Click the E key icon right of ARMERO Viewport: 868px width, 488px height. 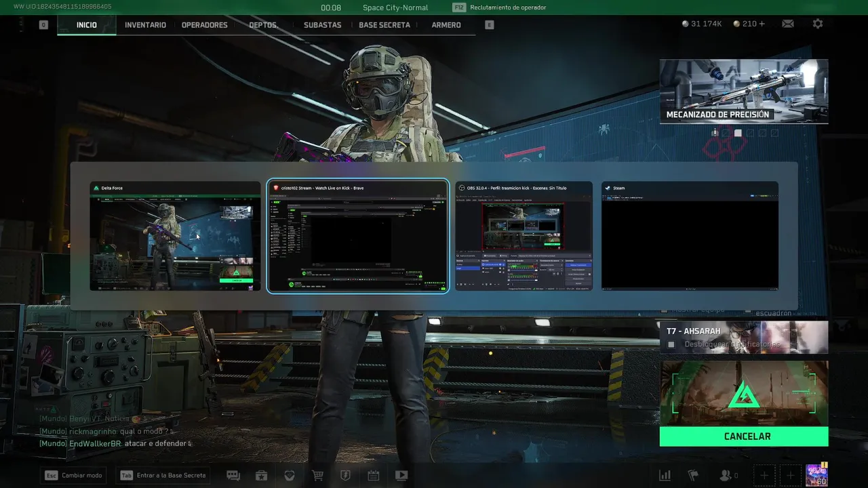[490, 25]
